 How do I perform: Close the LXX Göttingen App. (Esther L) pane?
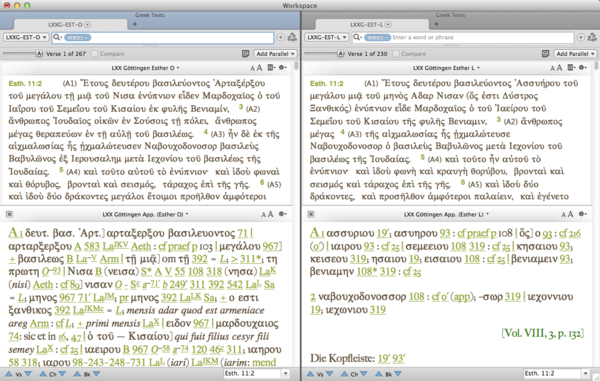pyautogui.click(x=311, y=215)
